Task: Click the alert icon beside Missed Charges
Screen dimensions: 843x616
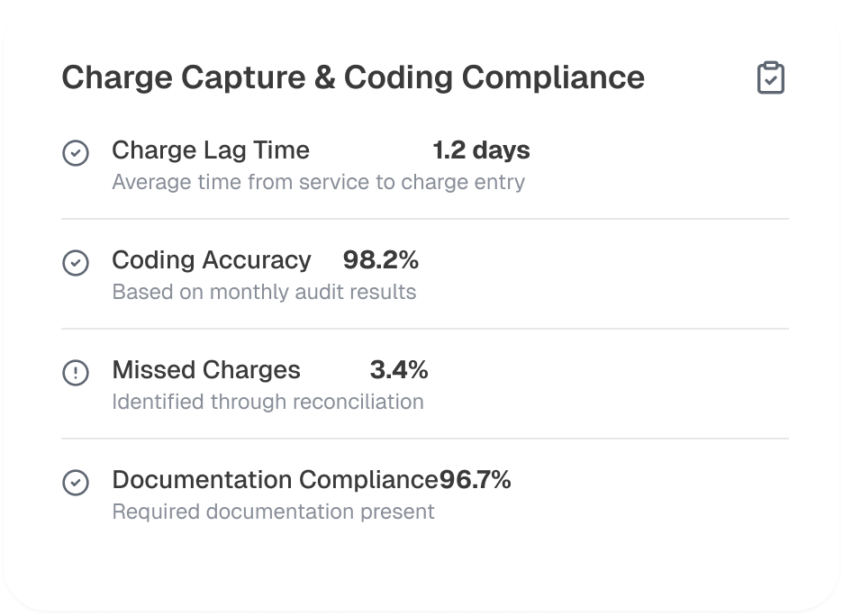Action: tap(76, 373)
